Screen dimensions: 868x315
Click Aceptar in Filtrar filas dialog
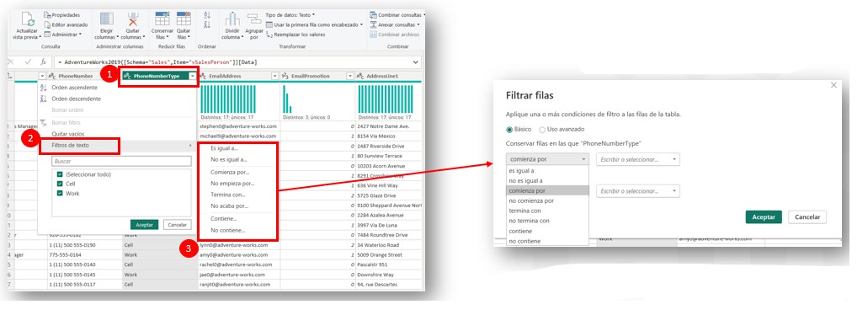(764, 217)
